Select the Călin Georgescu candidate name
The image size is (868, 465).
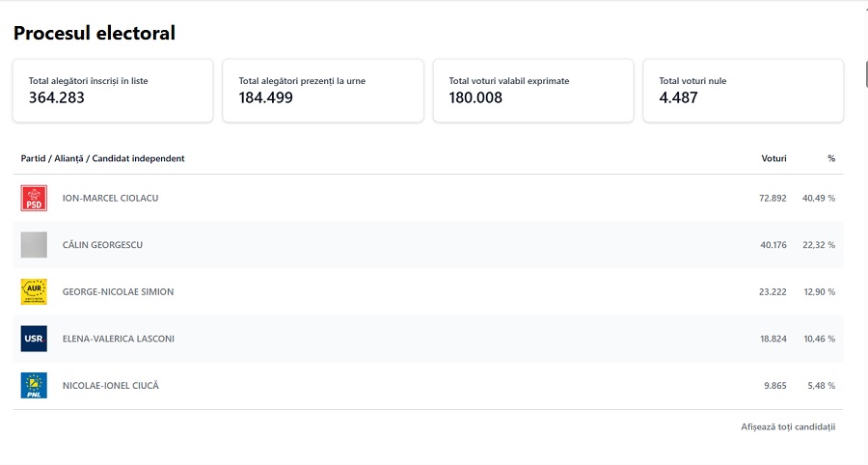pyautogui.click(x=102, y=245)
